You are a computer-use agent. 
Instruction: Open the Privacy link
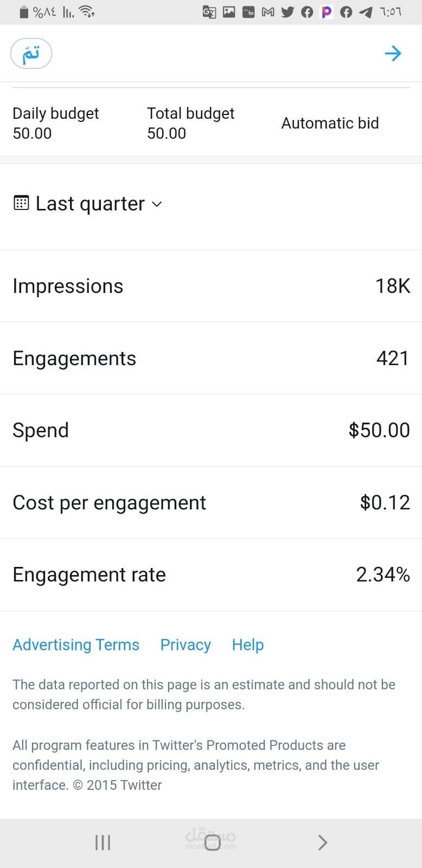[186, 644]
